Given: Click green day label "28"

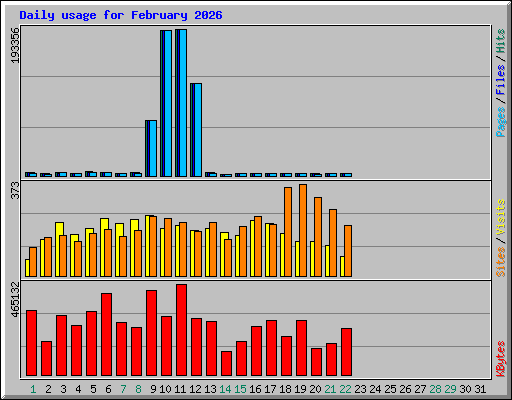Looking at the screenshot, I should (435, 389).
